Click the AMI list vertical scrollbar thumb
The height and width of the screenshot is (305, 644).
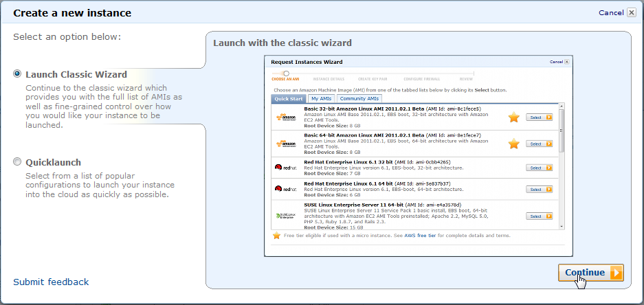coord(562,131)
